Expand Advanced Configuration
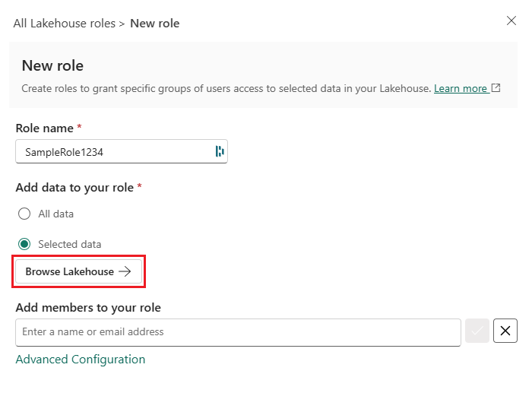The image size is (532, 393). [x=81, y=360]
